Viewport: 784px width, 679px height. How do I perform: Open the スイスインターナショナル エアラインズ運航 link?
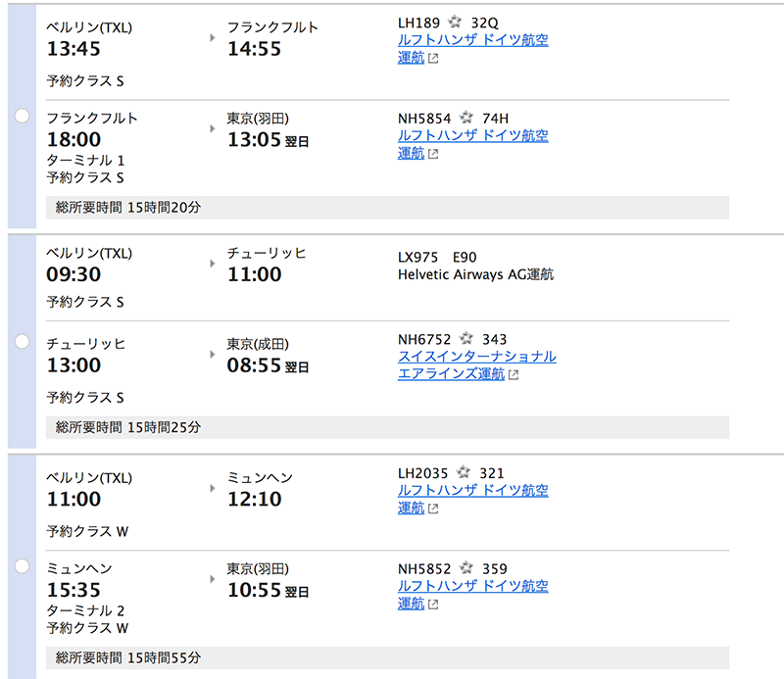476,357
